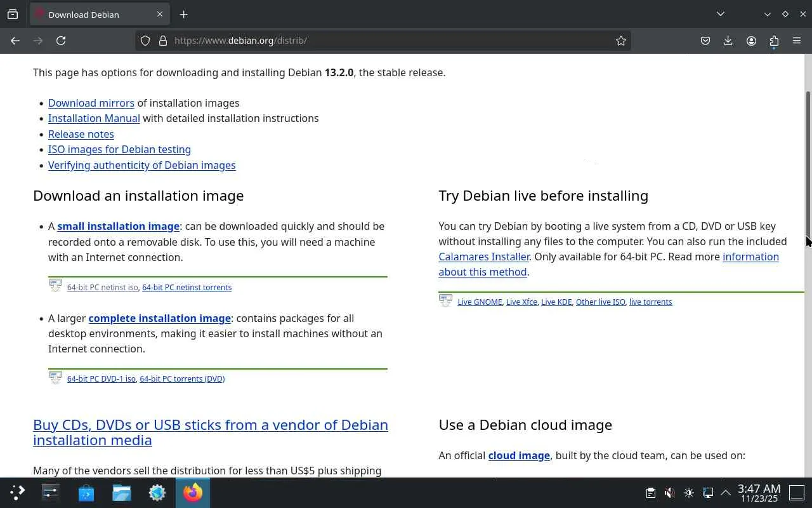This screenshot has height=508, width=812.
Task: Open the Calamares Installer link
Action: pos(484,257)
